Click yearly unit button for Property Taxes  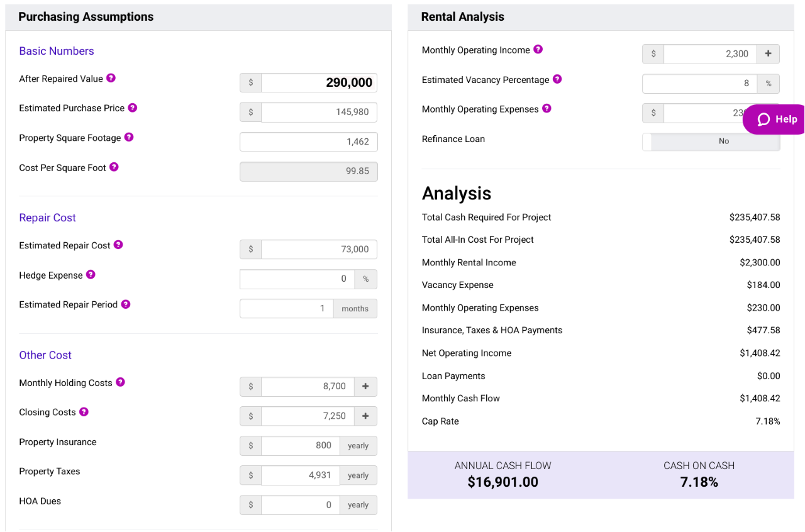click(358, 475)
